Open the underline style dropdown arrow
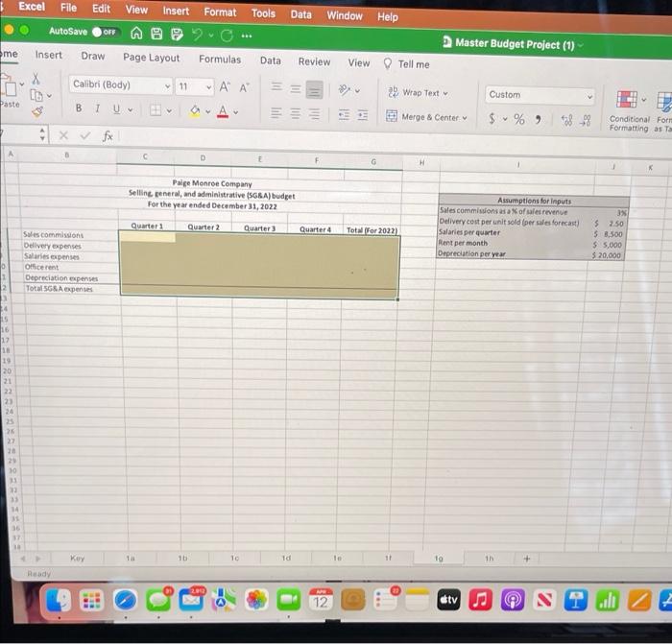The width and height of the screenshot is (672, 644). point(131,110)
